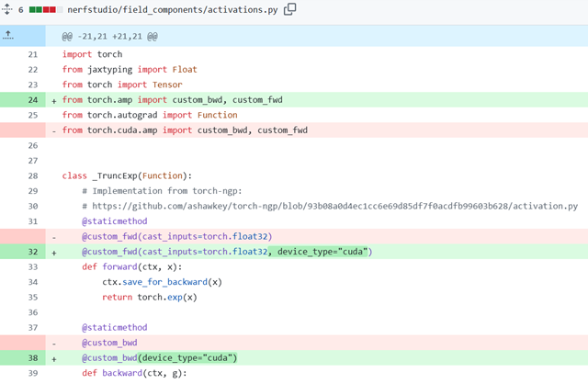Click the diffstat count 6

point(20,9)
